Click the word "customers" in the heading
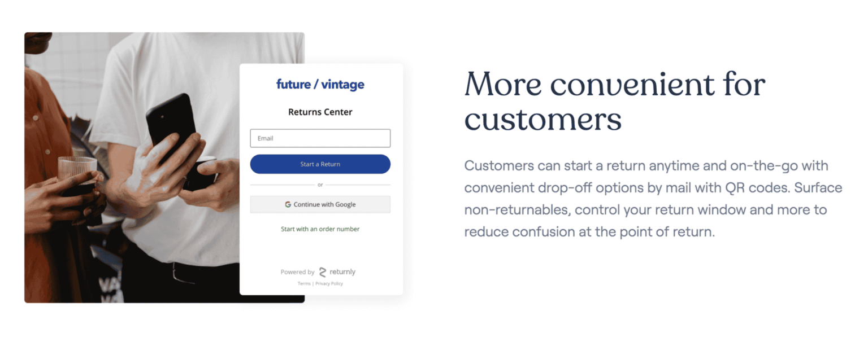The width and height of the screenshot is (868, 351). [543, 119]
